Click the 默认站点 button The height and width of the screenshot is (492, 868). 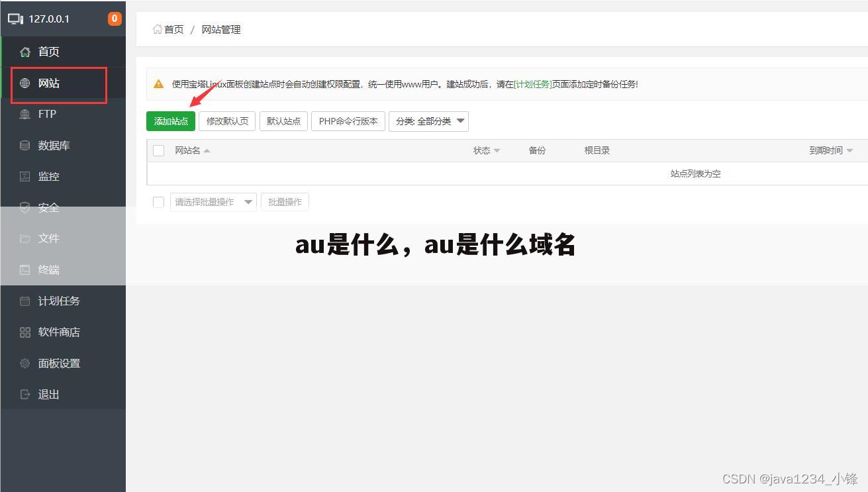283,121
